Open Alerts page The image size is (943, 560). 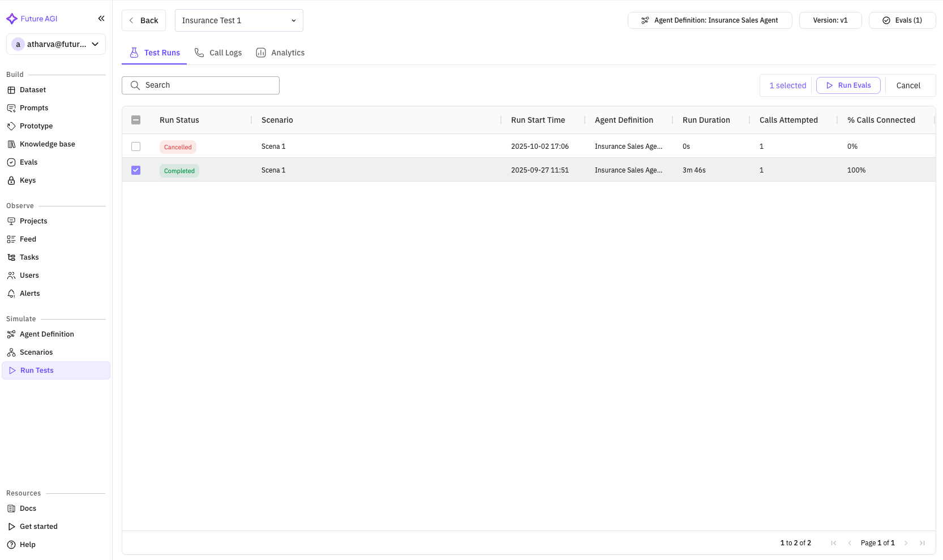pos(55,294)
